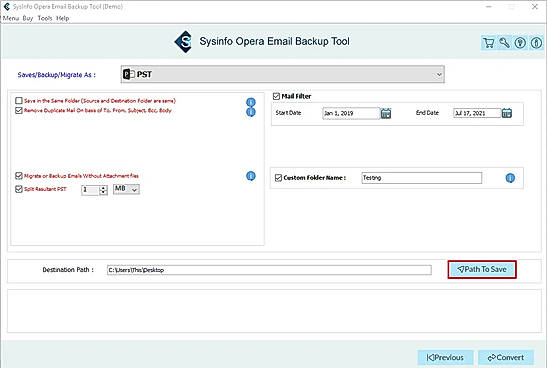Click the Start Date field

click(351, 113)
